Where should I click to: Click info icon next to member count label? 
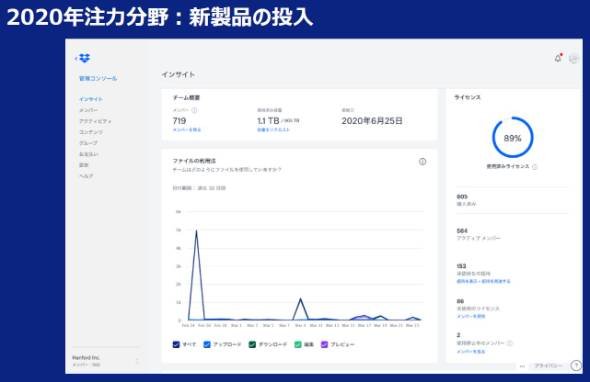[x=194, y=110]
